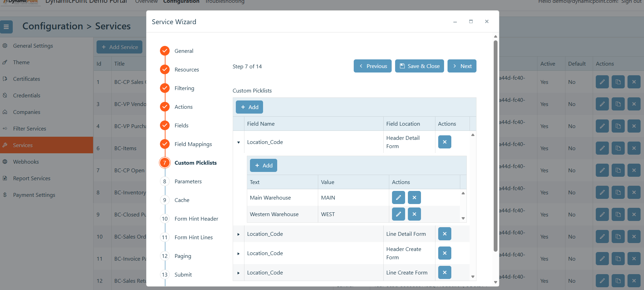Delete the Main Warehouse picklist entry

point(414,197)
